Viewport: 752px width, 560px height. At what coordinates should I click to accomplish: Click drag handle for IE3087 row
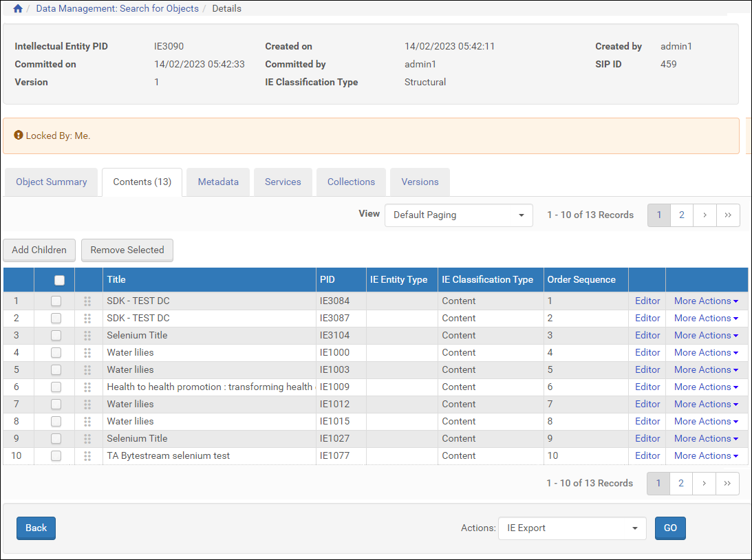87,319
